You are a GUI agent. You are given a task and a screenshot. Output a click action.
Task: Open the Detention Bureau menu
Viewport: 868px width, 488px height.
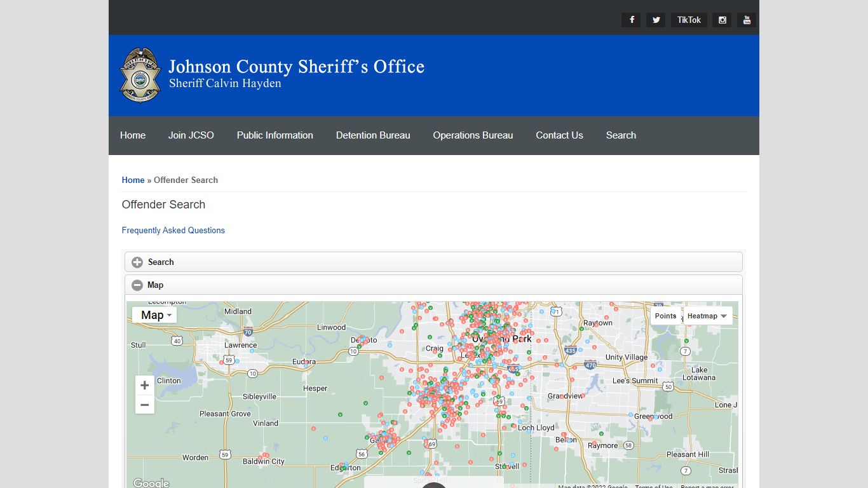click(373, 135)
